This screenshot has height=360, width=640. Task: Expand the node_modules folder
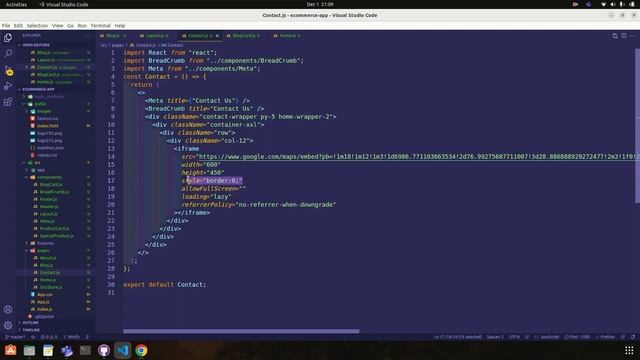(x=49, y=97)
